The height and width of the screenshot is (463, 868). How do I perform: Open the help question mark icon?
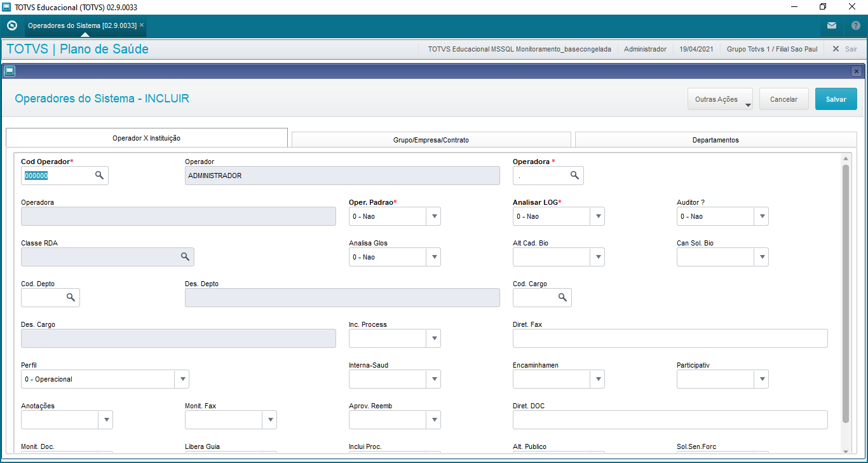[x=856, y=25]
